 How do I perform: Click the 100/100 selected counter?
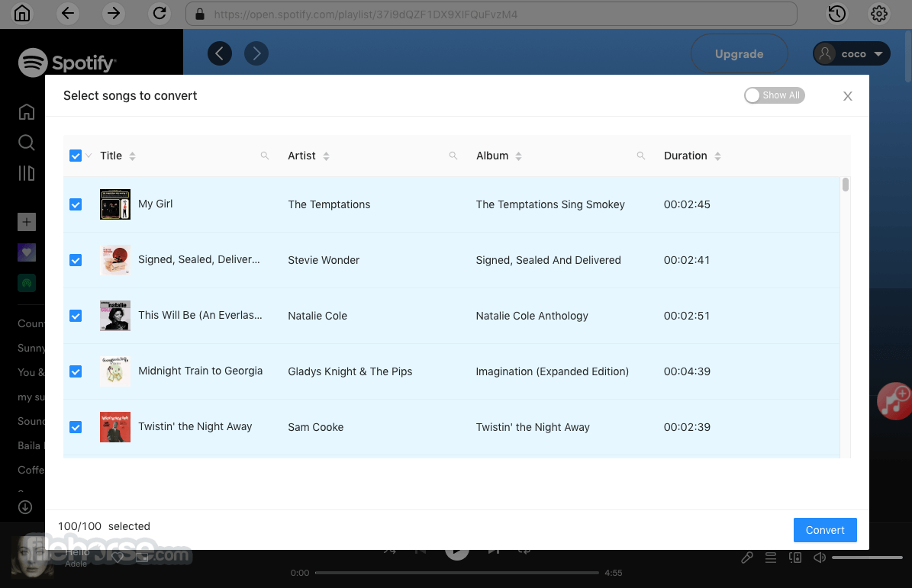[104, 526]
